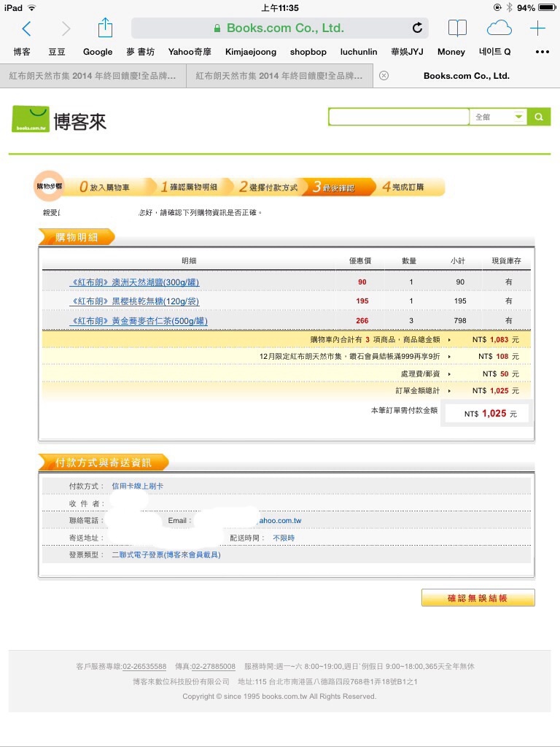Focus the site search input field
The height and width of the screenshot is (747, 560).
pos(399,117)
